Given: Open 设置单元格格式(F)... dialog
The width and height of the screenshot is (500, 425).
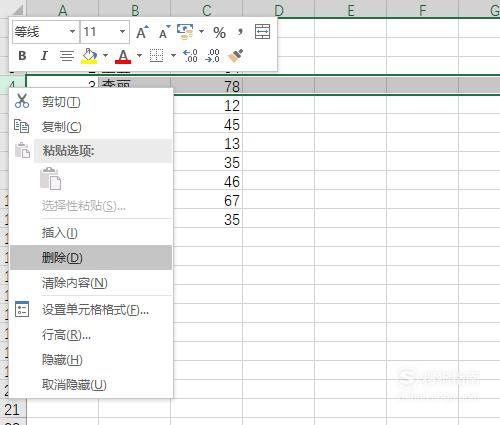Looking at the screenshot, I should 91,310.
